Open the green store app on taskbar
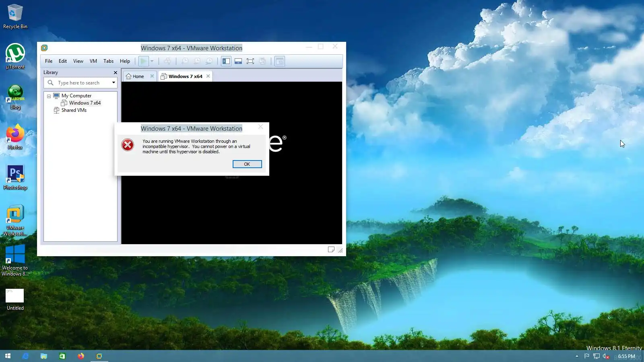Viewport: 644px width, 362px height. tap(62, 356)
